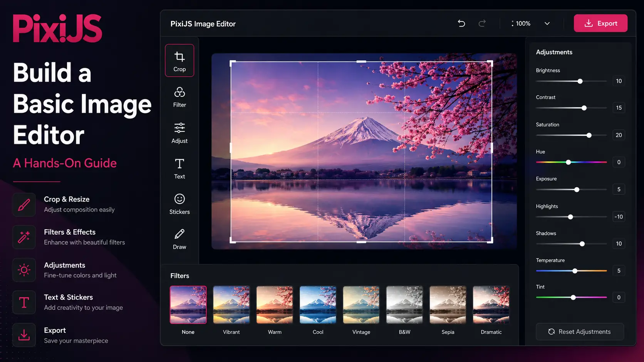Click the Brightness slider handle
This screenshot has height=362, width=644.
click(x=580, y=81)
